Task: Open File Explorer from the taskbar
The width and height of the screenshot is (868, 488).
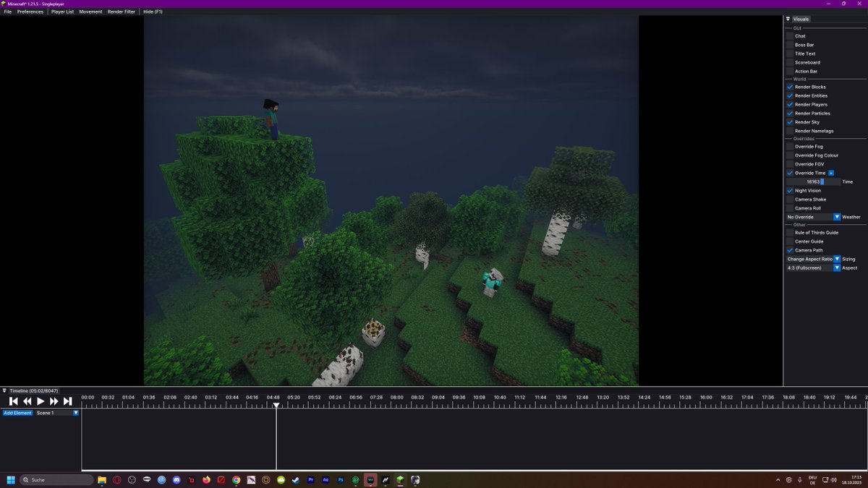Action: (102, 479)
